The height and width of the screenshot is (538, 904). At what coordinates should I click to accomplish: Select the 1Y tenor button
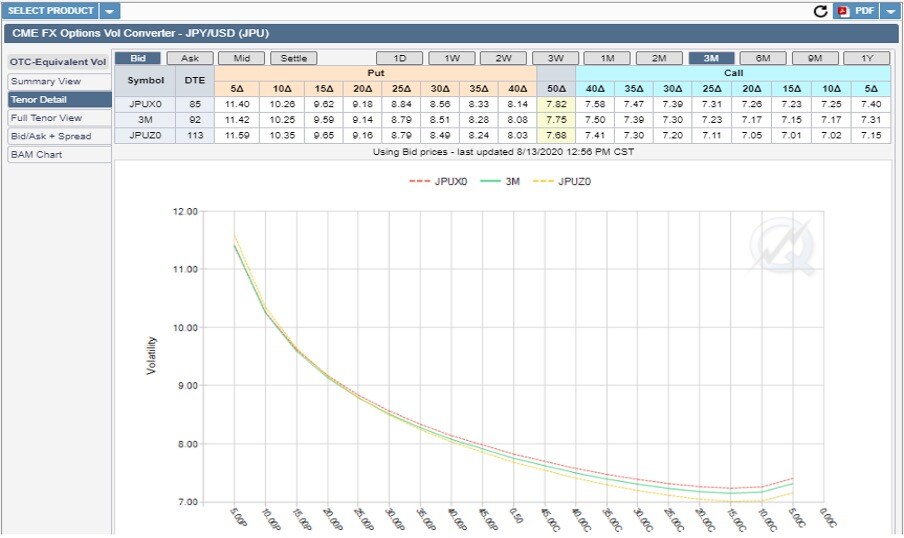point(866,59)
